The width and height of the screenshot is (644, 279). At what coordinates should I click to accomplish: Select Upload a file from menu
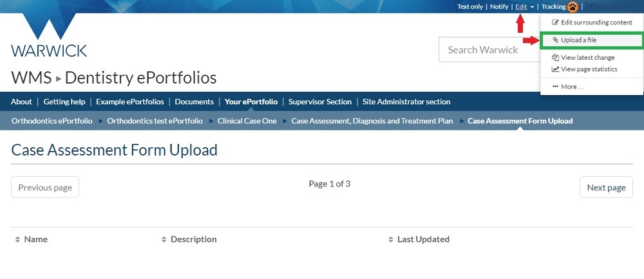click(x=578, y=40)
